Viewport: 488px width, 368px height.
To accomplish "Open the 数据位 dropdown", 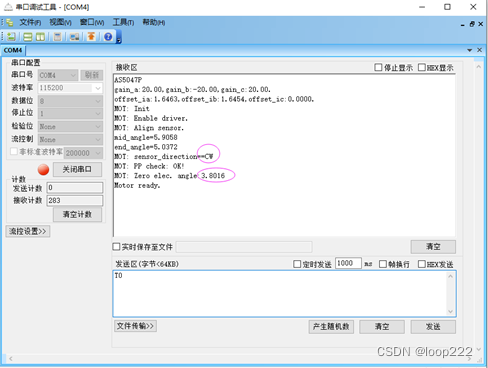I will tap(70, 101).
